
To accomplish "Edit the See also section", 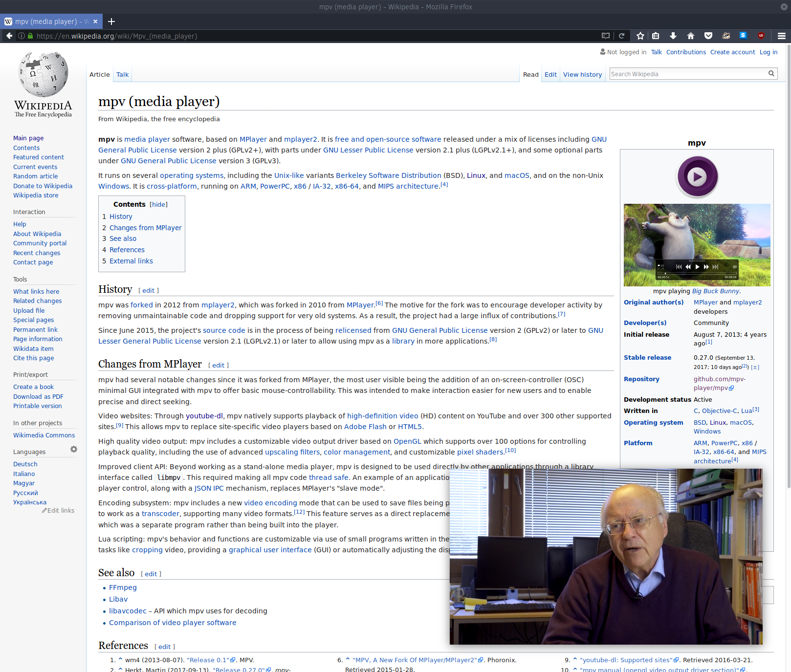I will click(x=151, y=574).
